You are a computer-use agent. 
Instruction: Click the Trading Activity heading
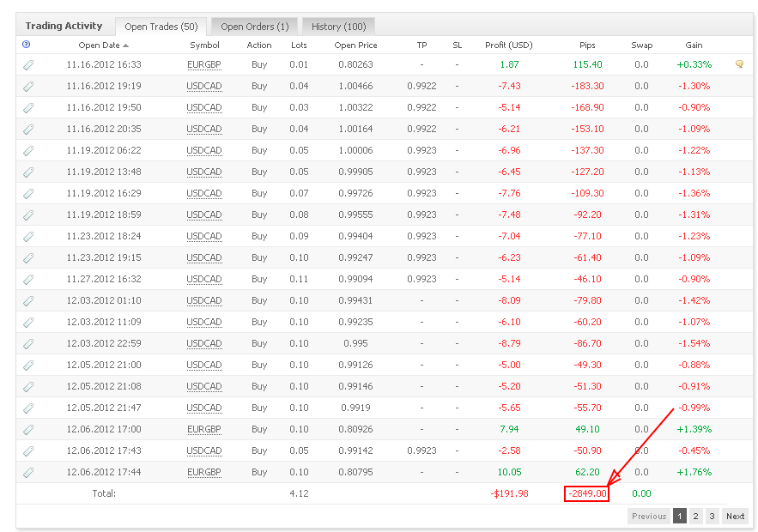coord(64,26)
